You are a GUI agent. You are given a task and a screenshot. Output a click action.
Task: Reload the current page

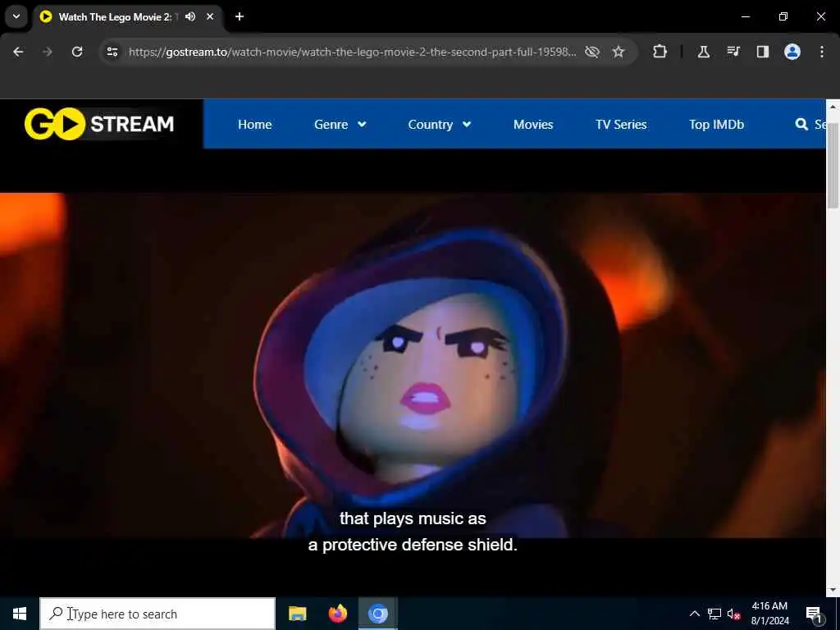coord(77,52)
